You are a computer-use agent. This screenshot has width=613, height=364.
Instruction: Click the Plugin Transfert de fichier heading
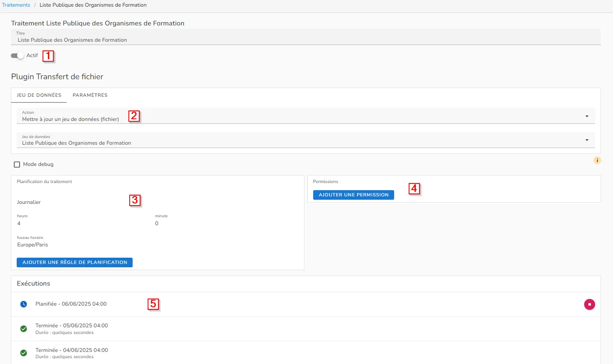click(57, 77)
